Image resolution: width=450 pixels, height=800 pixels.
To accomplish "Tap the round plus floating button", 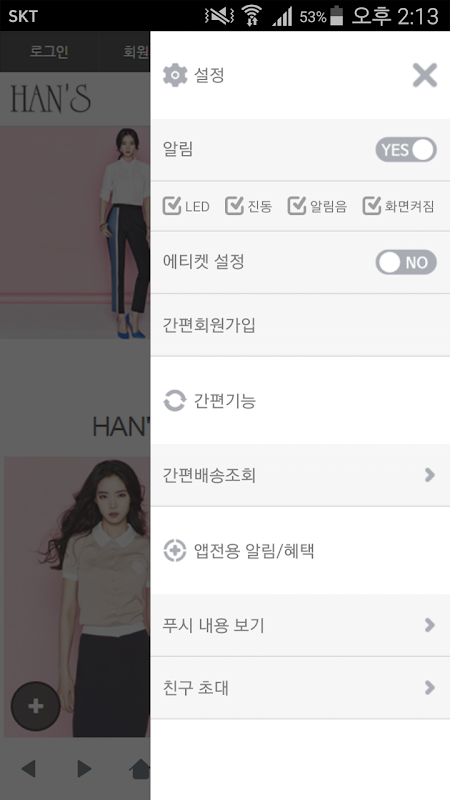I will click(x=36, y=706).
